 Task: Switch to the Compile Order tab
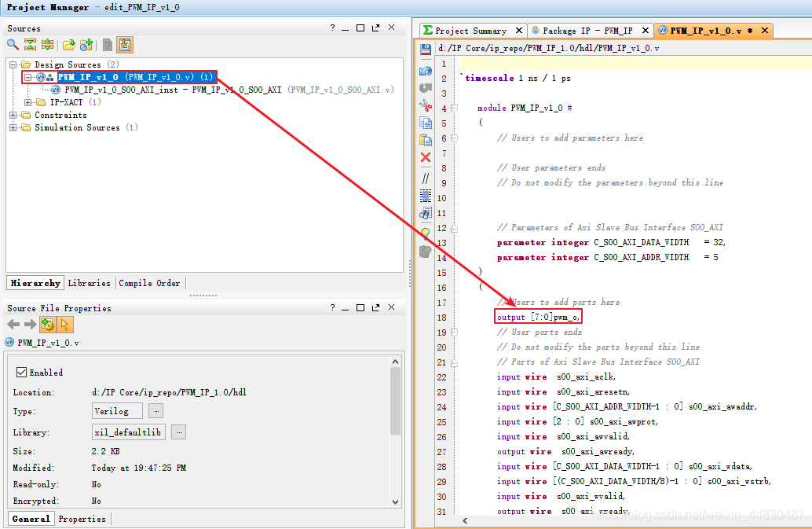[150, 283]
